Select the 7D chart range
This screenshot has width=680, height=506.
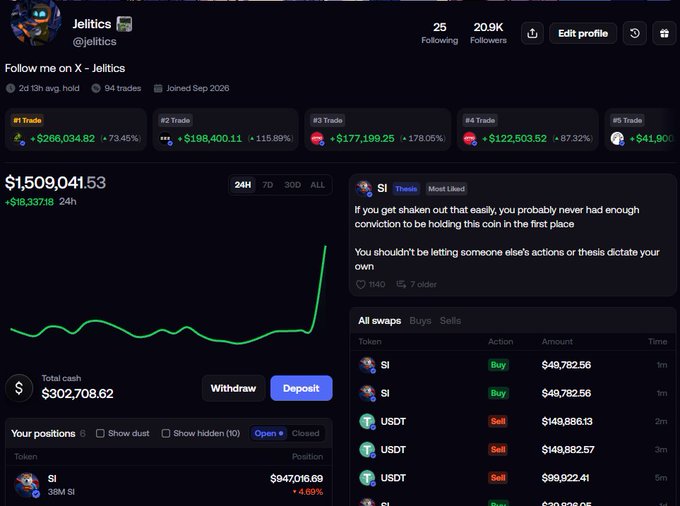(x=268, y=185)
